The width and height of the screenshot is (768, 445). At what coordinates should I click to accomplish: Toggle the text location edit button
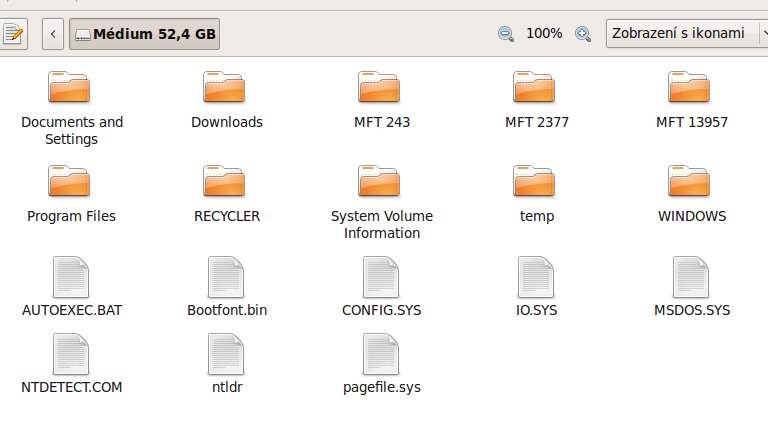[x=15, y=34]
